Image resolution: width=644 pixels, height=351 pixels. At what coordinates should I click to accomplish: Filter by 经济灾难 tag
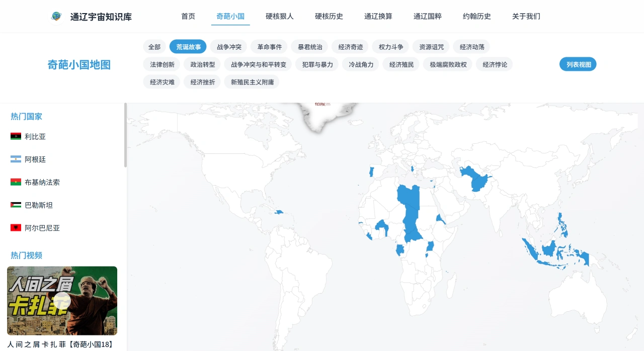coord(162,82)
